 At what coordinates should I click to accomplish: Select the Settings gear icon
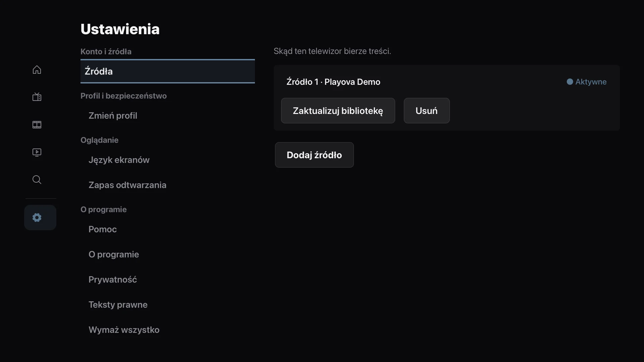(x=40, y=218)
